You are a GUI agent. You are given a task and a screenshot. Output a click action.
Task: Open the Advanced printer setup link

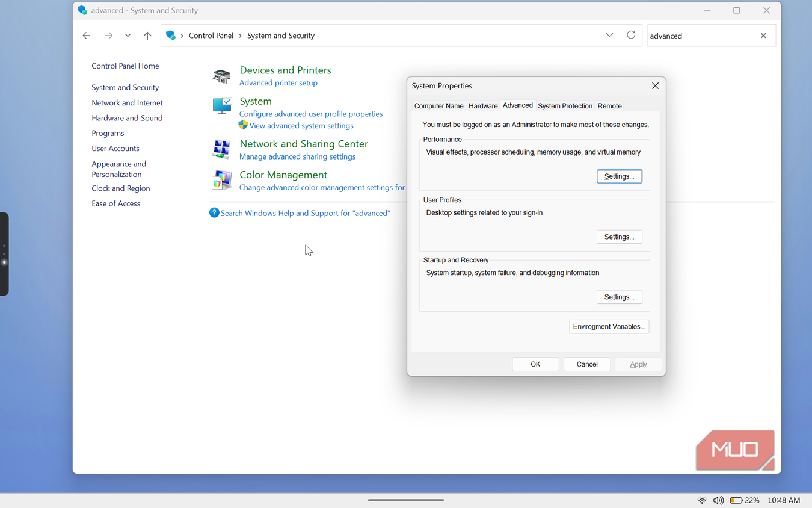278,83
